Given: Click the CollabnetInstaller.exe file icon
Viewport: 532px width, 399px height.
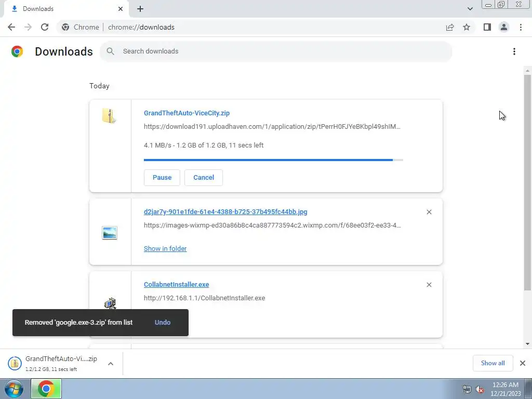Looking at the screenshot, I should click(x=110, y=303).
